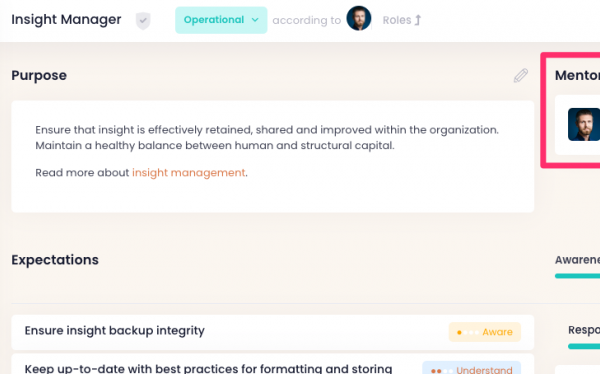This screenshot has width=600, height=374.
Task: Click the chevron arrow in the Operational badge
Action: pos(255,20)
